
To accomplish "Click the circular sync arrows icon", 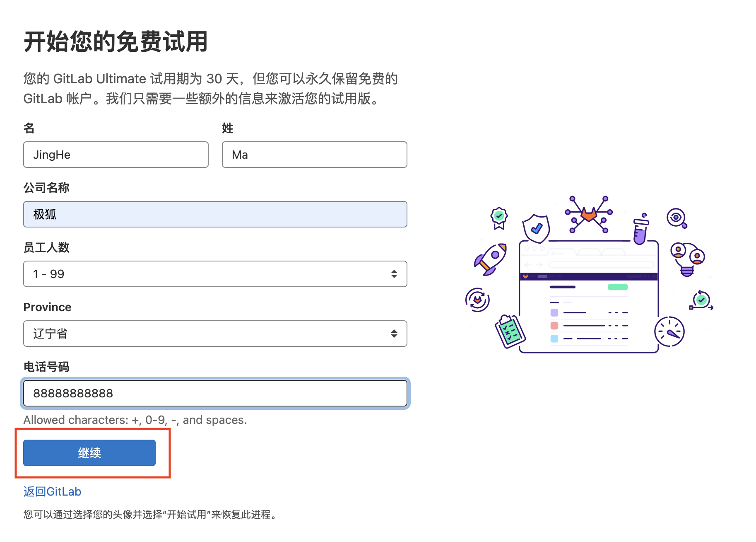I will 477,300.
